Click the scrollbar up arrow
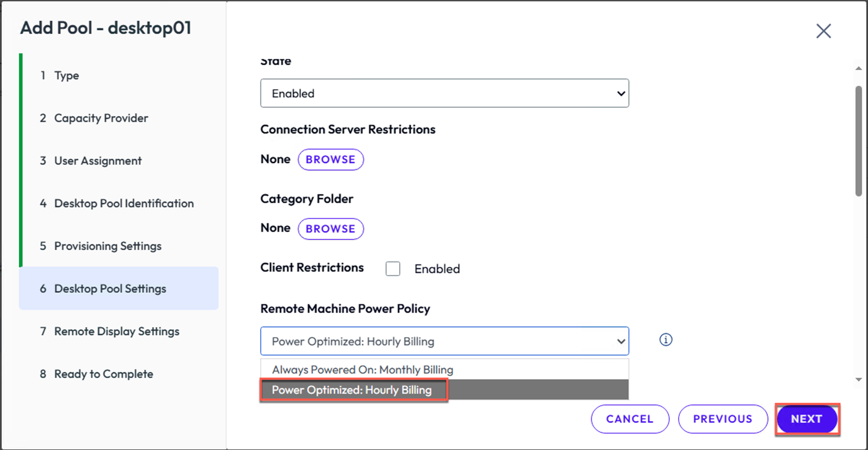The width and height of the screenshot is (868, 450). pos(858,69)
